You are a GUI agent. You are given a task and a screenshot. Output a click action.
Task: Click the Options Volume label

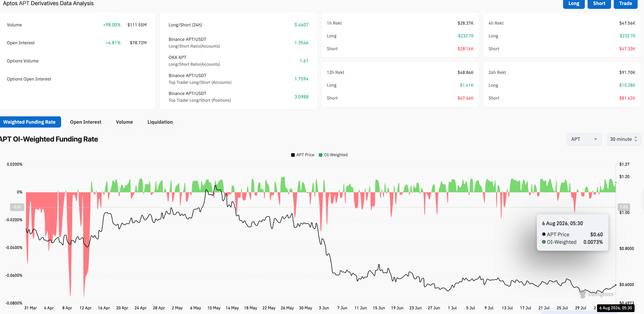click(23, 61)
